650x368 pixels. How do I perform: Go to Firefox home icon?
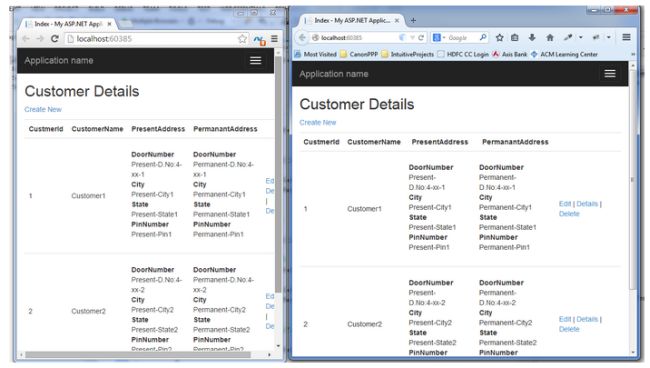pos(550,38)
